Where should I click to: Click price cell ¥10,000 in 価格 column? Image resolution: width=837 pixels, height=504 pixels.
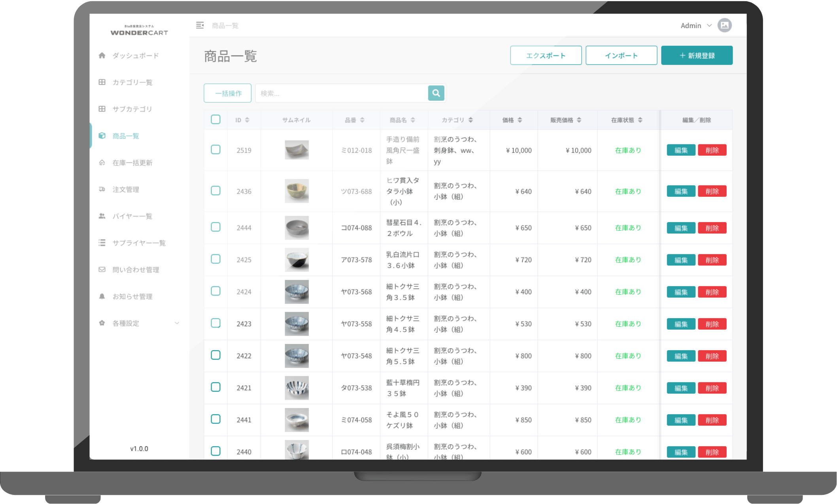pyautogui.click(x=519, y=150)
